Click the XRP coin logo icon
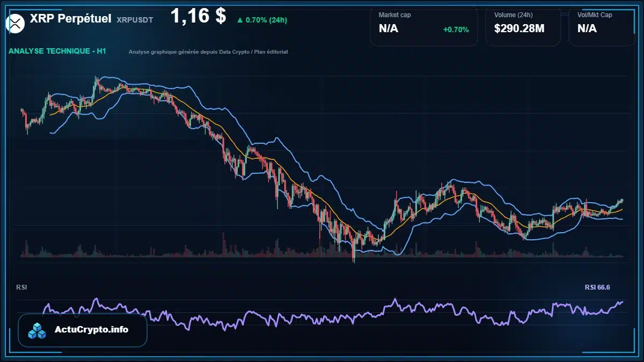644x362 pixels. pyautogui.click(x=16, y=23)
